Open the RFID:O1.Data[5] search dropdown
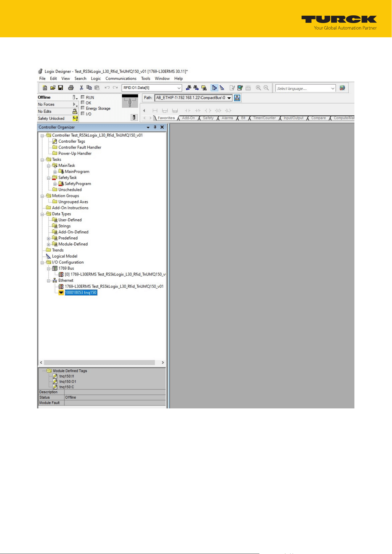Image resolution: width=392 pixels, height=554 pixels. point(179,88)
